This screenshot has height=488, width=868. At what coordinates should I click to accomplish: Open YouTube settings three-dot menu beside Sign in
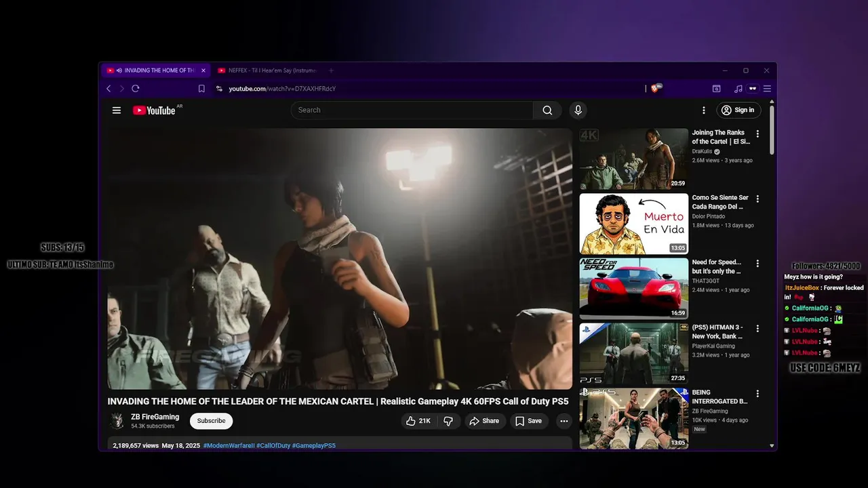point(704,110)
